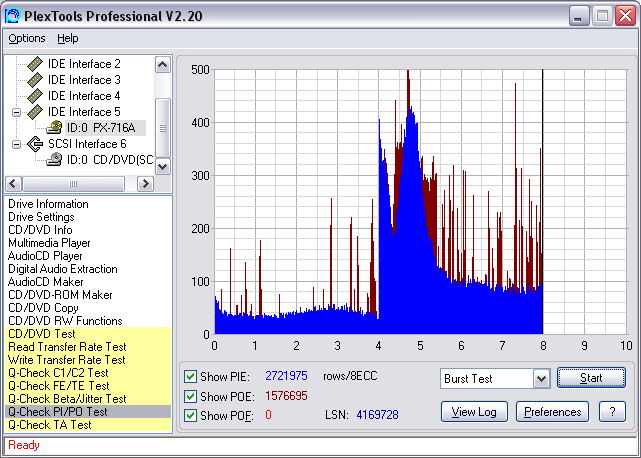Select AudioCD Maker function
This screenshot has width=641, height=458.
point(45,282)
